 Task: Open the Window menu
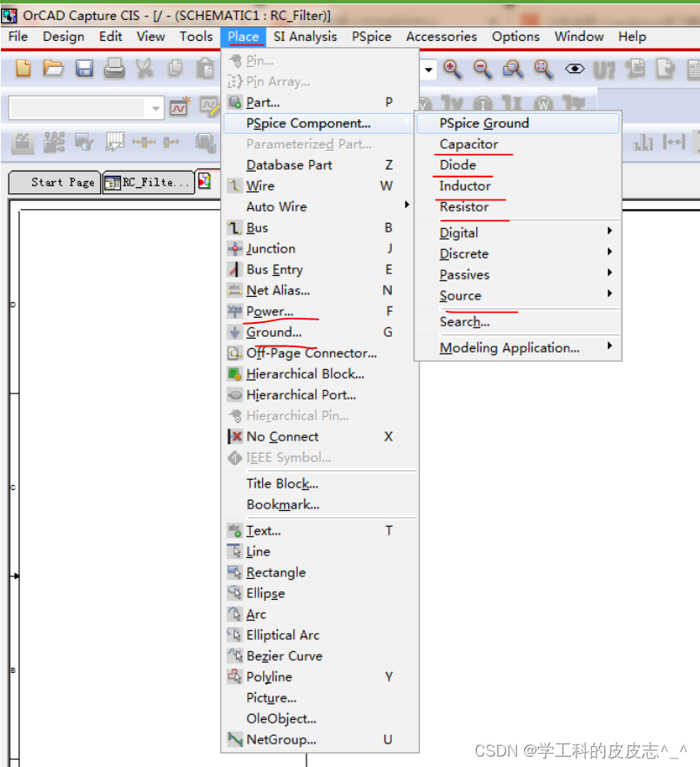point(579,37)
